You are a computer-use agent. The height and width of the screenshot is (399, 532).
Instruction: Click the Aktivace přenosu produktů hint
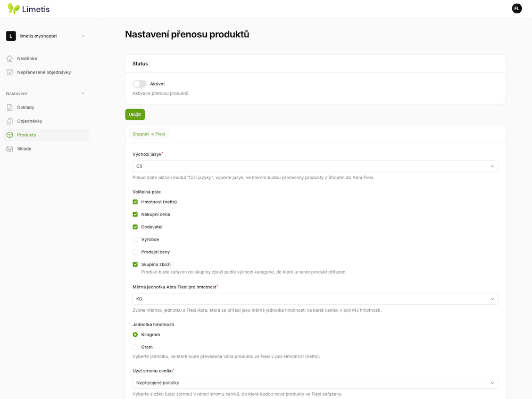tap(161, 93)
